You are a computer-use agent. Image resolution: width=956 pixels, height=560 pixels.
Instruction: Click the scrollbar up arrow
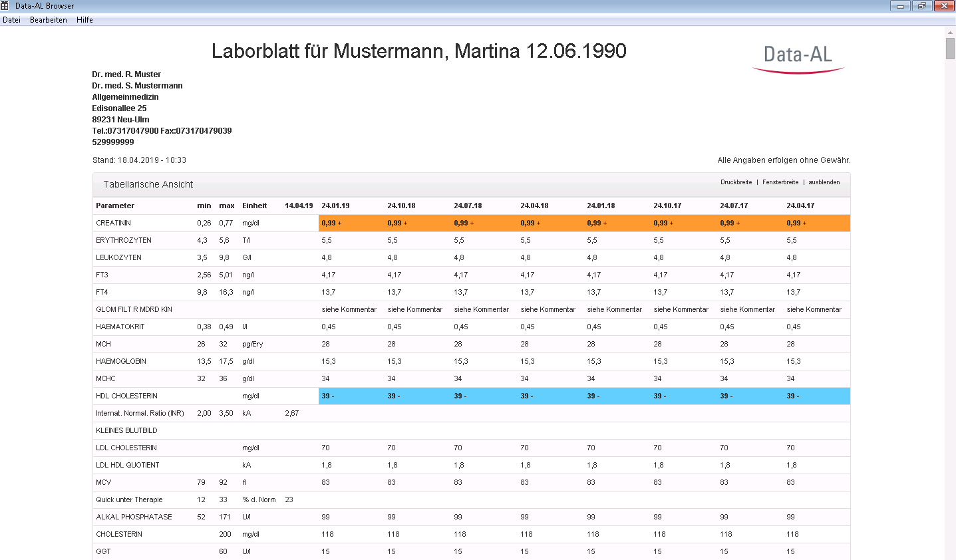coord(950,32)
